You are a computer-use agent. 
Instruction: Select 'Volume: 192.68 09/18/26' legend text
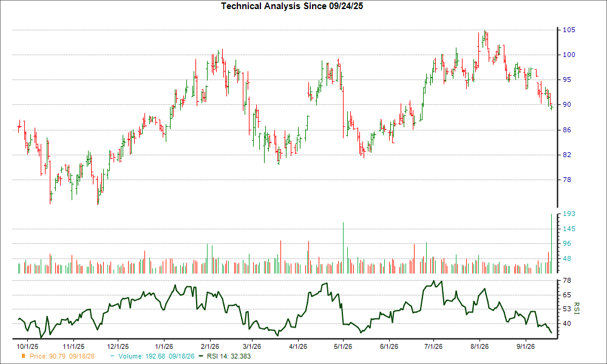pyautogui.click(x=156, y=356)
